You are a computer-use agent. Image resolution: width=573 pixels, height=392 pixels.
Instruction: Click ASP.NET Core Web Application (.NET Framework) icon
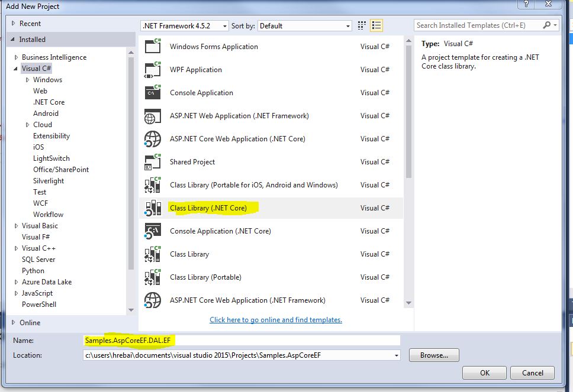pos(153,300)
